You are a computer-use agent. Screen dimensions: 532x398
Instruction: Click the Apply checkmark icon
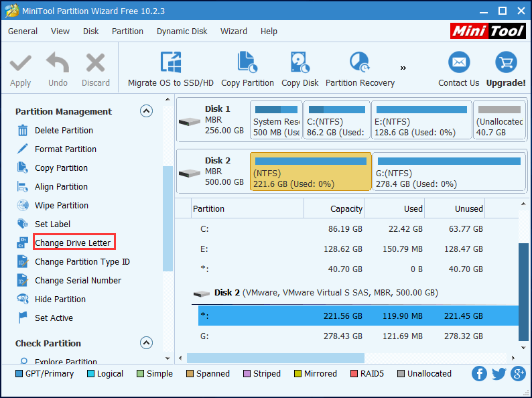[21, 64]
